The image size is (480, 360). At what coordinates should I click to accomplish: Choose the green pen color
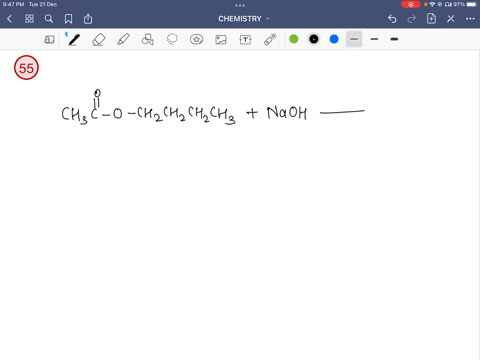tap(294, 39)
